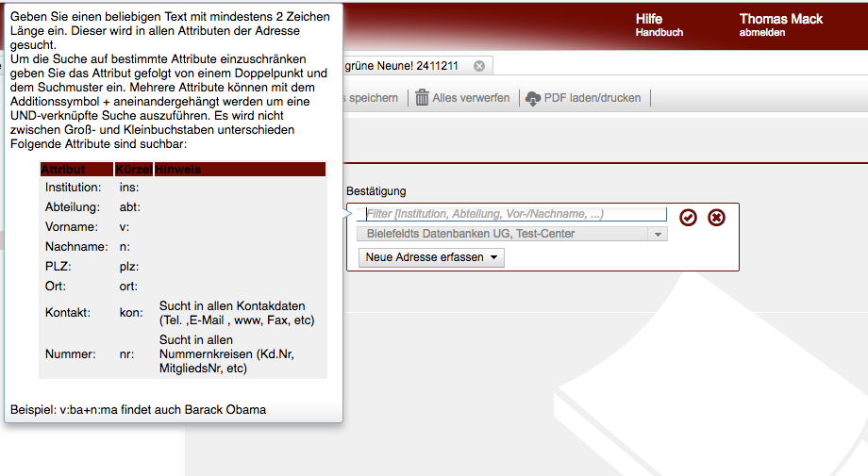Confirm the address with the checkmark icon
868x476 pixels.
tap(689, 218)
